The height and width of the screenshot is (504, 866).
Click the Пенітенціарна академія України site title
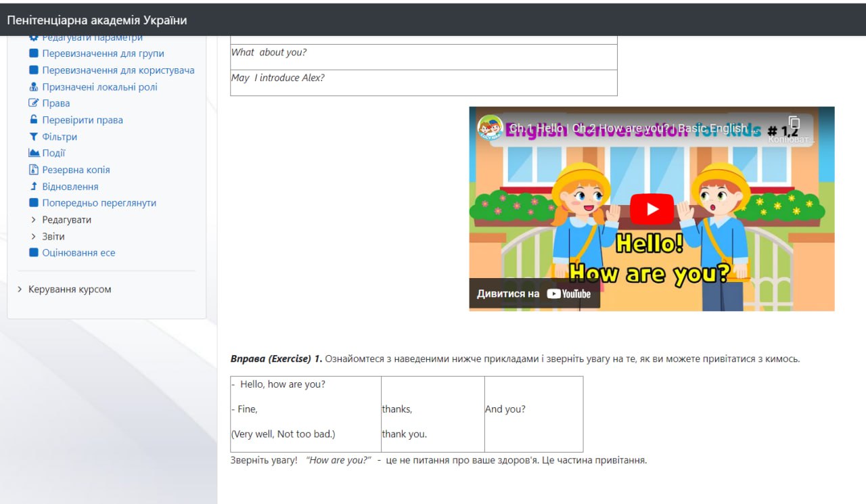point(97,20)
